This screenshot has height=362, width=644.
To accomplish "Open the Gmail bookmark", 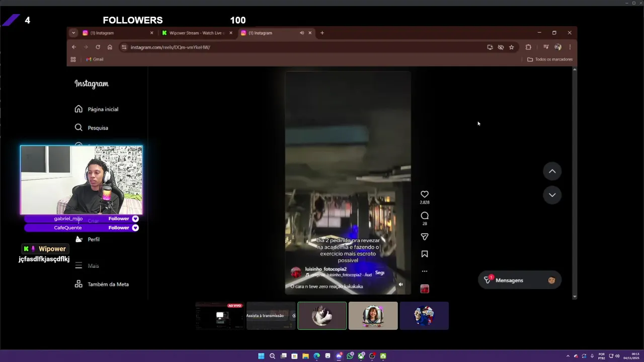I will (x=95, y=59).
